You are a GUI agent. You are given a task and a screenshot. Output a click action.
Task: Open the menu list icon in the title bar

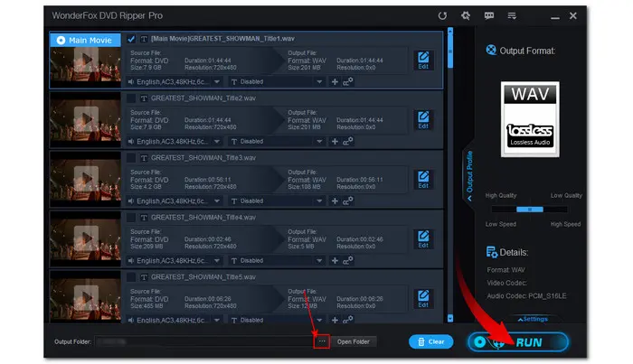pos(512,15)
